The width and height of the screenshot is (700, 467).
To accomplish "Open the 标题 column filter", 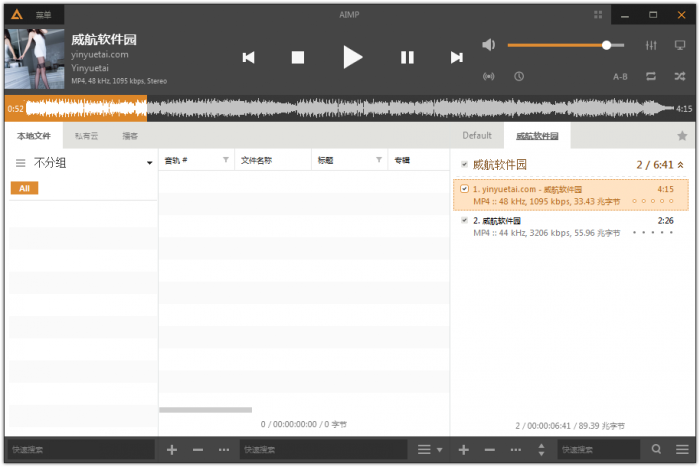I will click(x=379, y=160).
